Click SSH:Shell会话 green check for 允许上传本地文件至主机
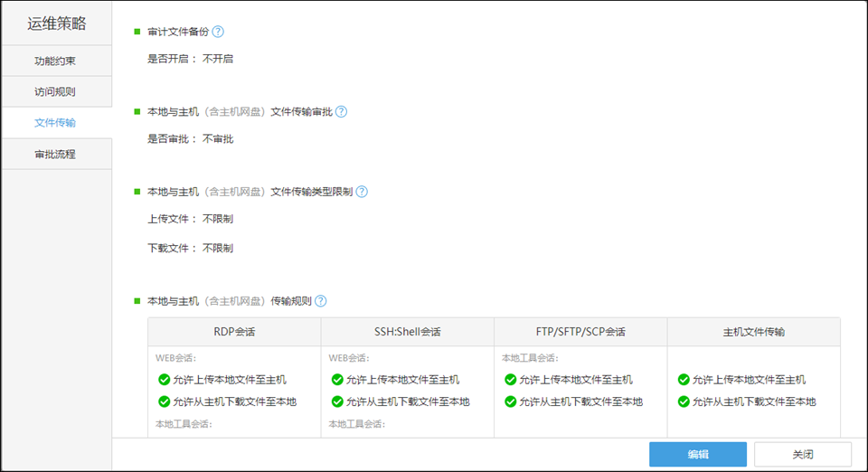The width and height of the screenshot is (868, 472). point(337,380)
